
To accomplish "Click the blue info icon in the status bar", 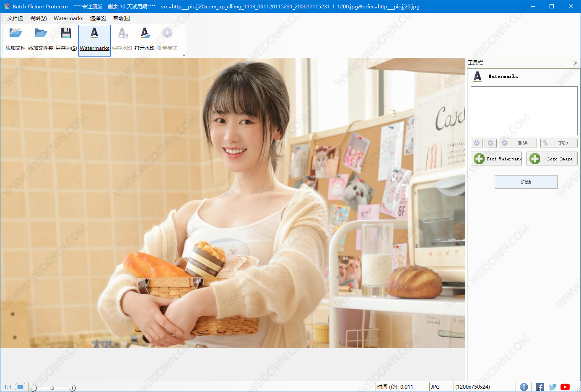I will tap(524, 387).
